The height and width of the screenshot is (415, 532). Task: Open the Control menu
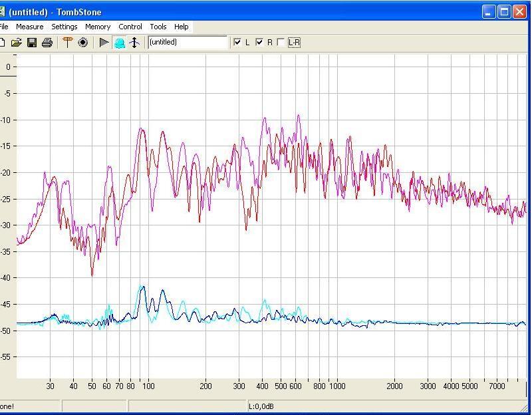(130, 27)
